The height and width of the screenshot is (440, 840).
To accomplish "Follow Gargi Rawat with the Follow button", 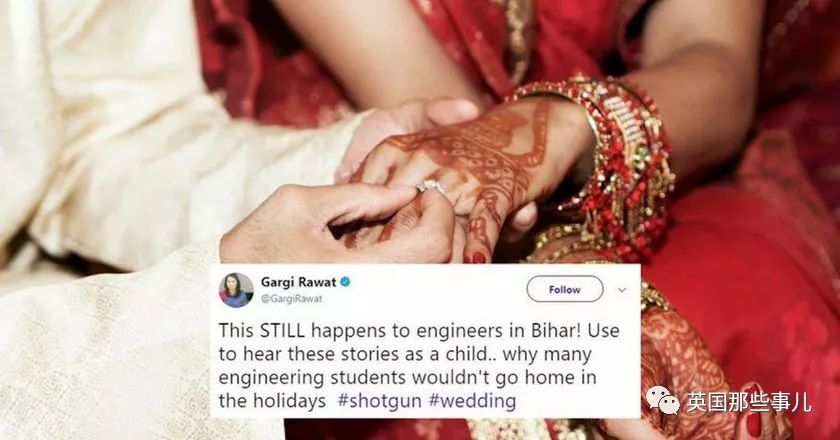I will (565, 289).
